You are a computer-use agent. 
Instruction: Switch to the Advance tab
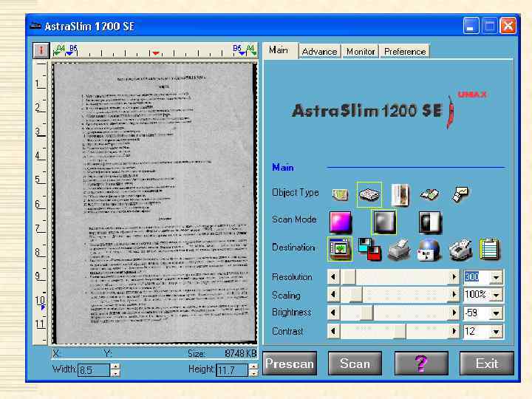point(319,52)
